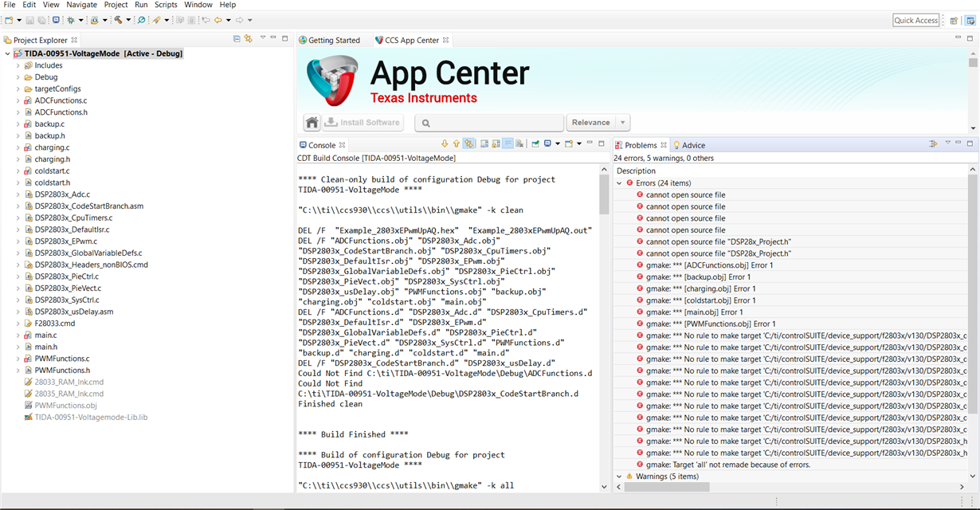Jump to Next Error in Console
This screenshot has height=510, width=980.
(x=445, y=143)
